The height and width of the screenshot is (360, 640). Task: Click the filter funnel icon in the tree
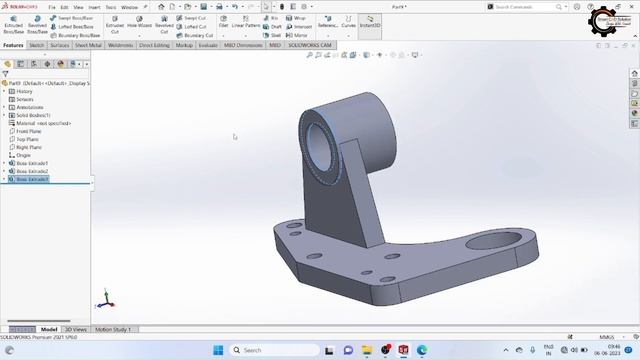pos(5,74)
